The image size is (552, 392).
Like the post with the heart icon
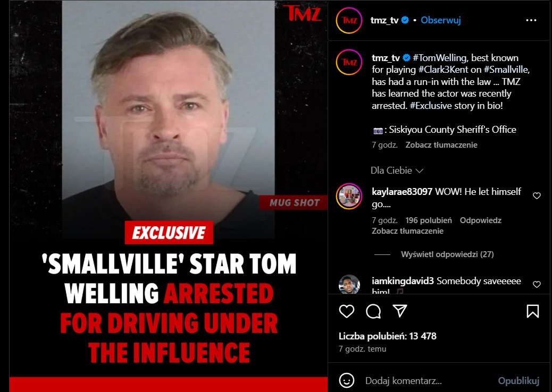pos(346,311)
